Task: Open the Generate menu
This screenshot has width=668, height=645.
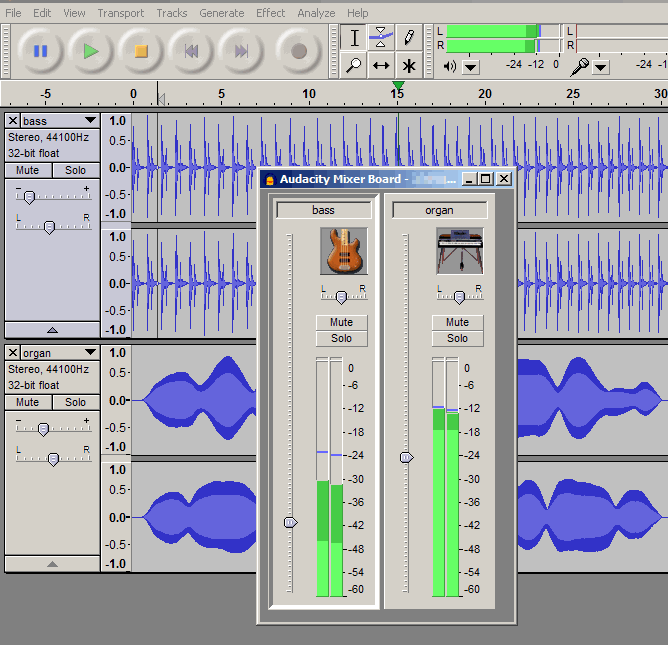Action: [222, 13]
